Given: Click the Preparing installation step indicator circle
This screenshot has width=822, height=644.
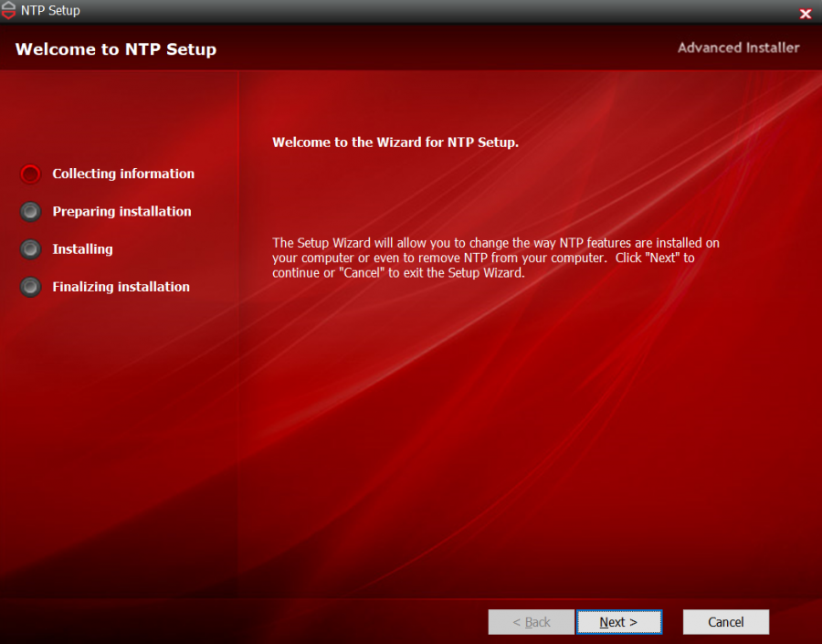Looking at the screenshot, I should tap(29, 211).
